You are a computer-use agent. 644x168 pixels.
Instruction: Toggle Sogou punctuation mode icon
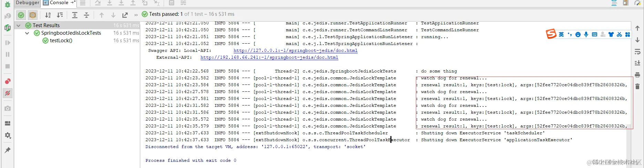[570, 34]
